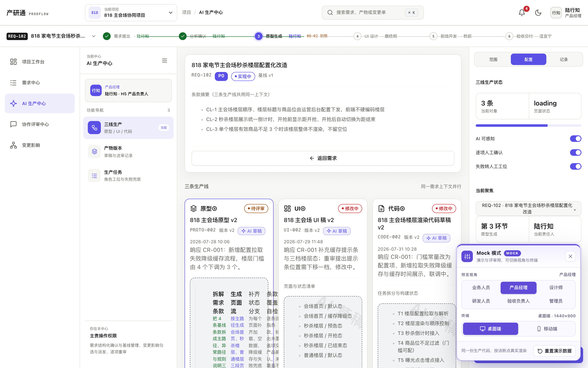Click AI 草稿 tag on PROTO-002
The image size is (588, 368).
point(252,231)
